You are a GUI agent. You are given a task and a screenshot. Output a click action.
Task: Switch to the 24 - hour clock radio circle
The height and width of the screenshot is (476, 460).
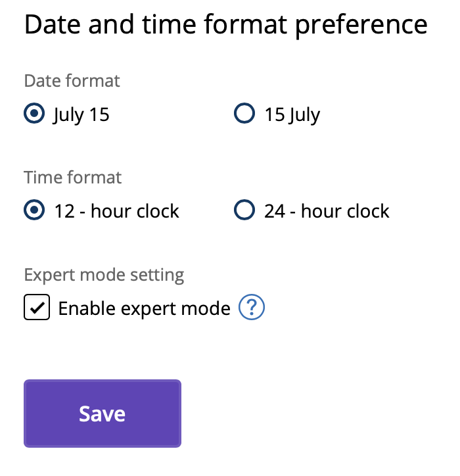click(244, 210)
